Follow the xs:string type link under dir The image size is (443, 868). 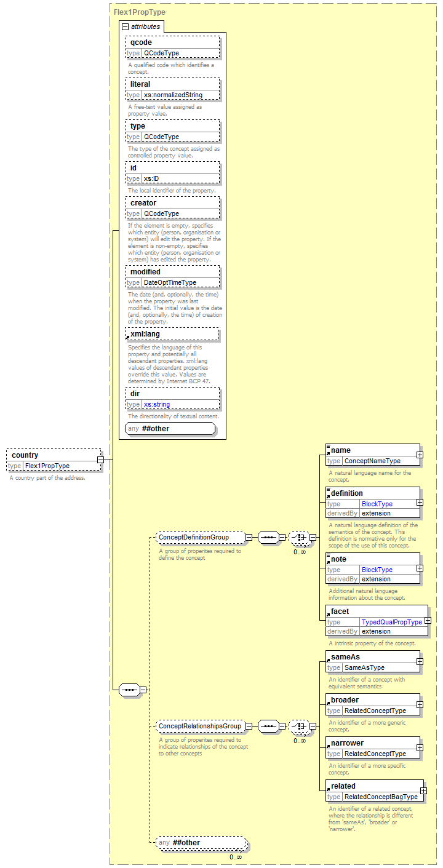pyautogui.click(x=156, y=404)
